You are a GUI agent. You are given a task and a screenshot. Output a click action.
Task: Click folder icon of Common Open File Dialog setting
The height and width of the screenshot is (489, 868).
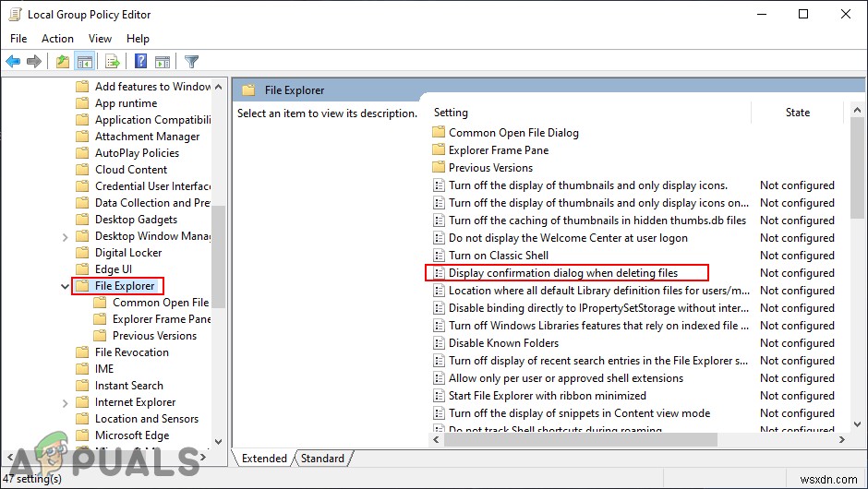coord(439,132)
